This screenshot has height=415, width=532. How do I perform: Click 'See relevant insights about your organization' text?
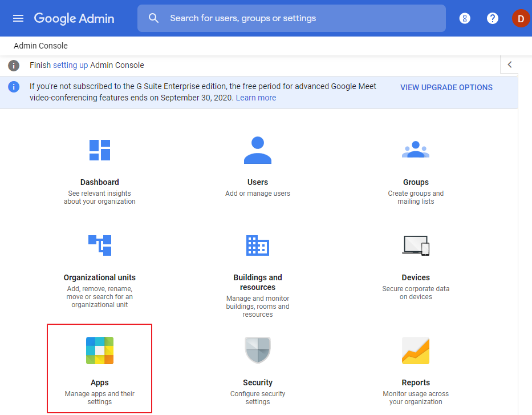click(x=100, y=198)
